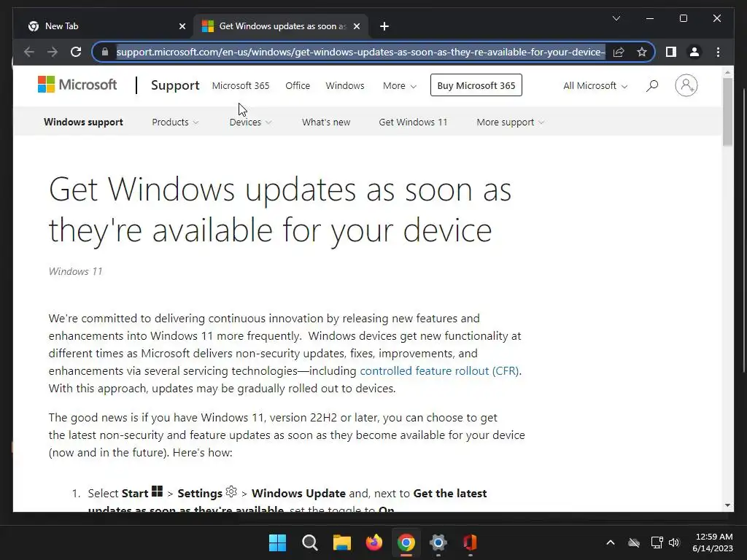Open Chrome three-dot menu
This screenshot has height=560, width=747.
click(718, 52)
